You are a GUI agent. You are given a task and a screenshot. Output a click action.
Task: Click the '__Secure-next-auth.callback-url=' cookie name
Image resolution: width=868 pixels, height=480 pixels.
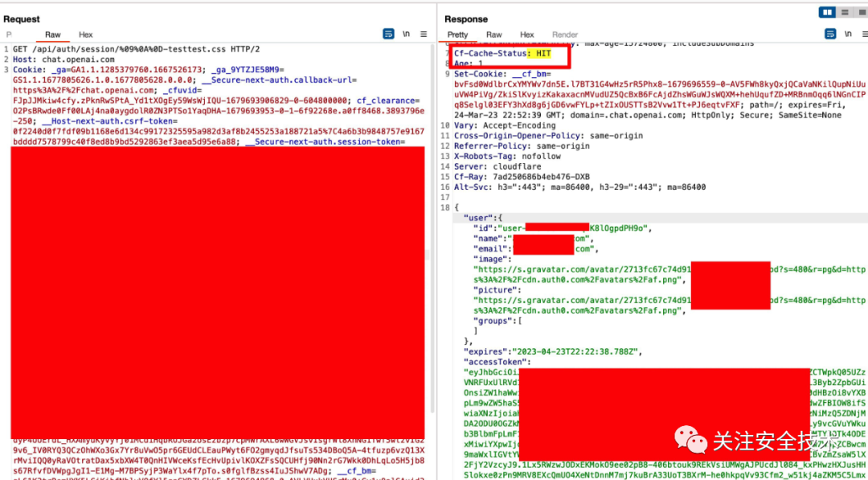(280, 80)
